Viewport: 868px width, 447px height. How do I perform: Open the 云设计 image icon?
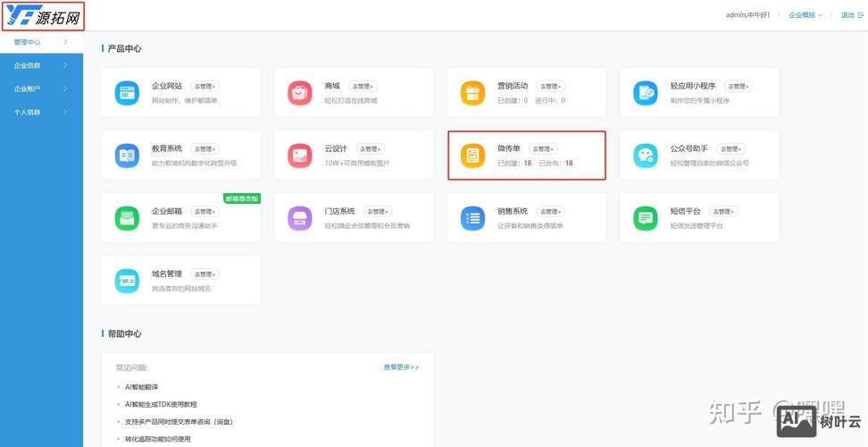(x=299, y=156)
